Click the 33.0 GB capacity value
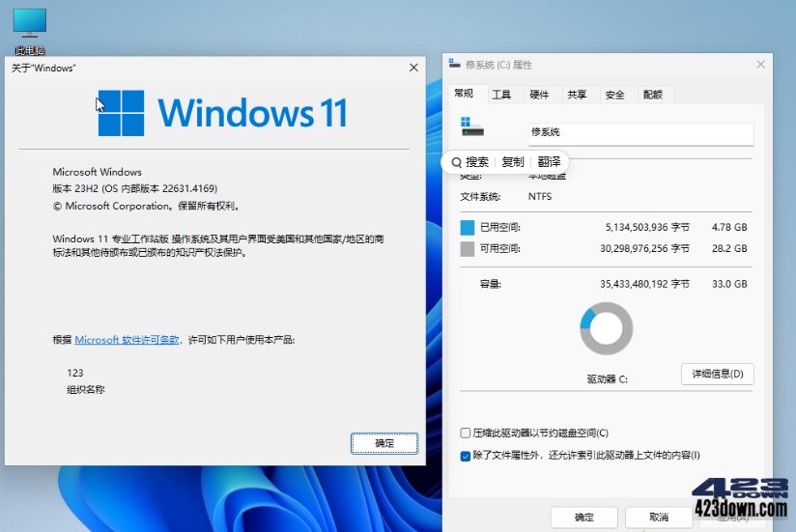The image size is (796, 532). (729, 284)
